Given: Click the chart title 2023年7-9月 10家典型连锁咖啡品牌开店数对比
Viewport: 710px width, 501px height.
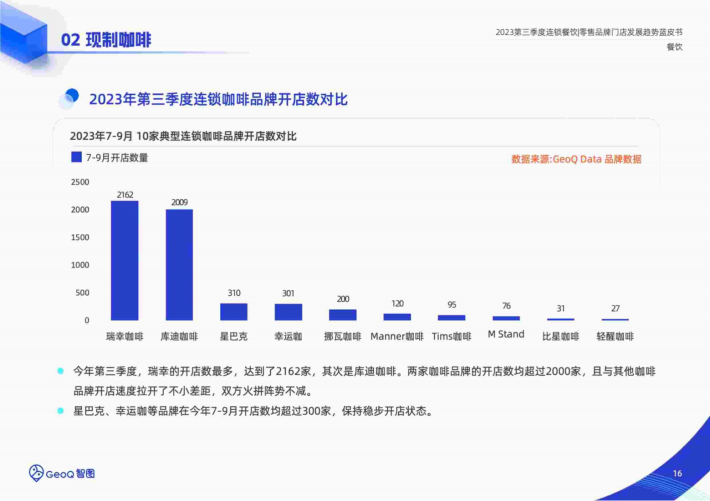Looking at the screenshot, I should (x=183, y=136).
